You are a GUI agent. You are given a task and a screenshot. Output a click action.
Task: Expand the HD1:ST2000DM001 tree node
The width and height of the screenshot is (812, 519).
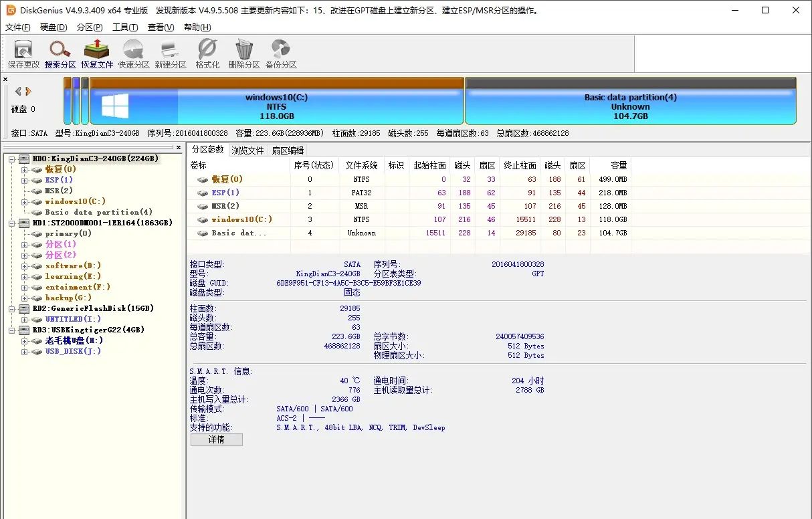(13, 222)
